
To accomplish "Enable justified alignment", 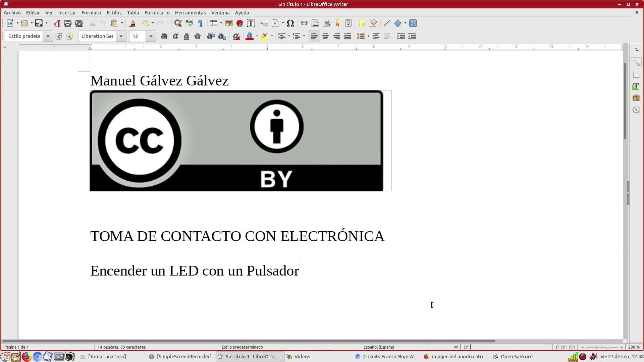I will click(347, 36).
